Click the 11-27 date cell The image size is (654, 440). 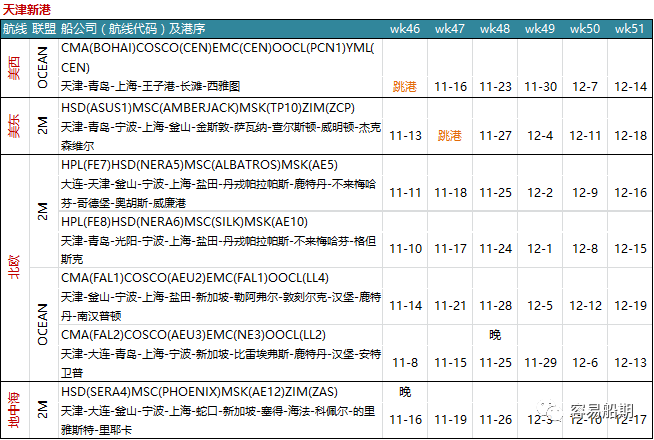496,136
